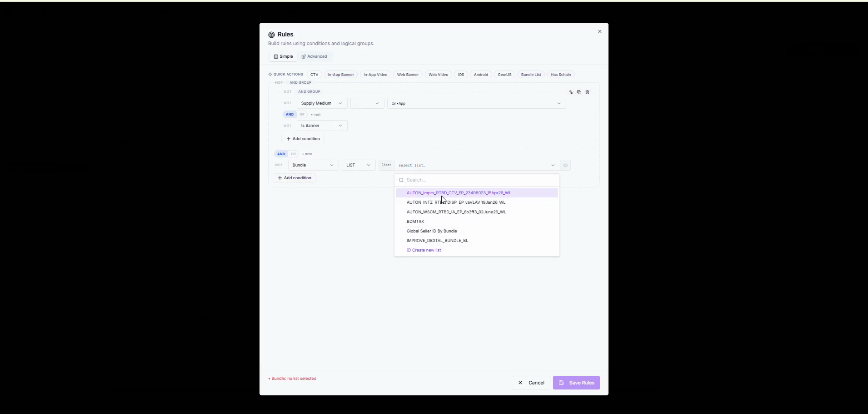Image resolution: width=868 pixels, height=414 pixels.
Task: Choose AUTON_INTZ_RTBD_DISP_EP list
Action: [477, 202]
